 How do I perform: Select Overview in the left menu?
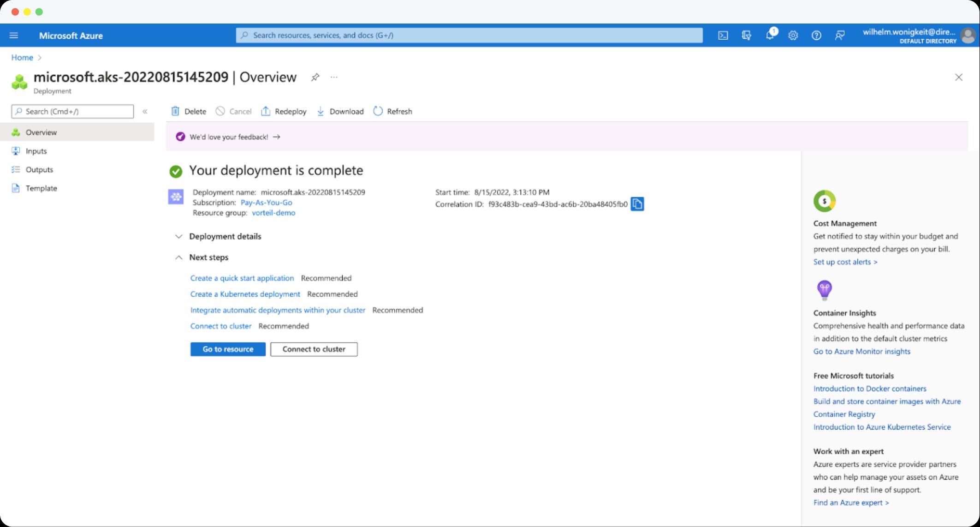point(77,132)
